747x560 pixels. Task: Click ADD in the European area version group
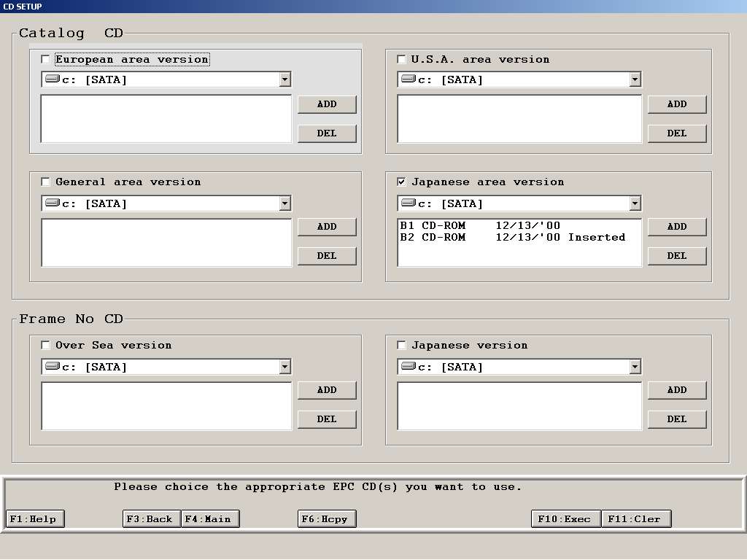tap(327, 104)
